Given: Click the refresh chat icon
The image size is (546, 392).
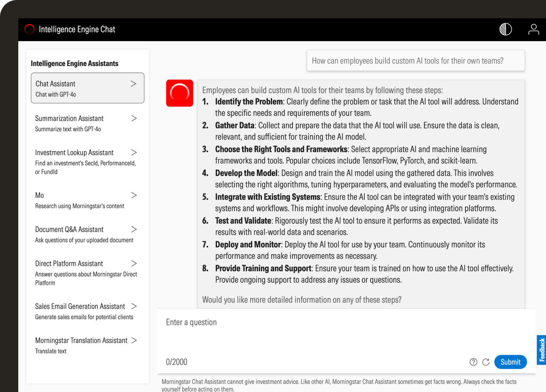Looking at the screenshot, I should 486,362.
